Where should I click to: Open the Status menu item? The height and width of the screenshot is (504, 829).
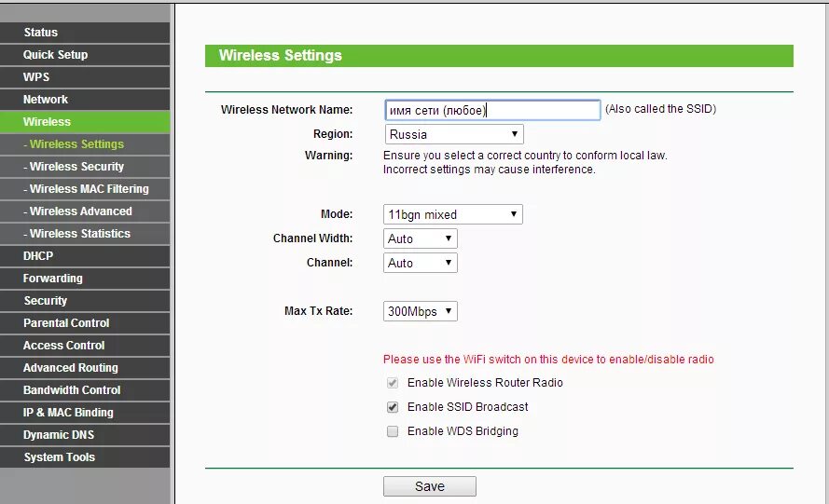point(85,33)
